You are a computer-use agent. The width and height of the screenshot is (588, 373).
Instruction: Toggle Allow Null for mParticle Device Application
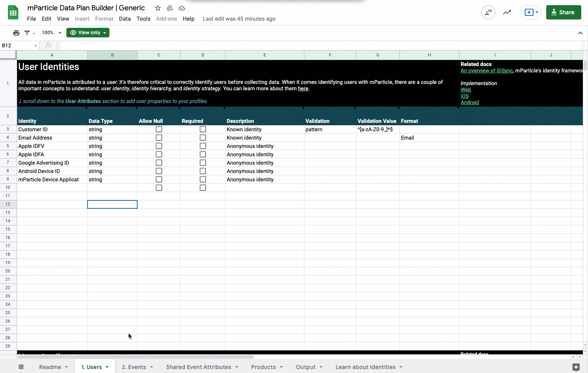tap(159, 179)
